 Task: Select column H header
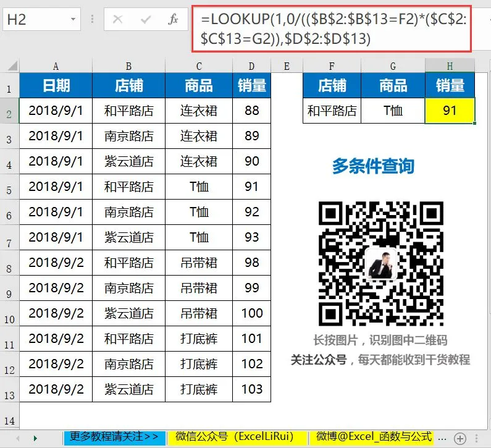(450, 66)
